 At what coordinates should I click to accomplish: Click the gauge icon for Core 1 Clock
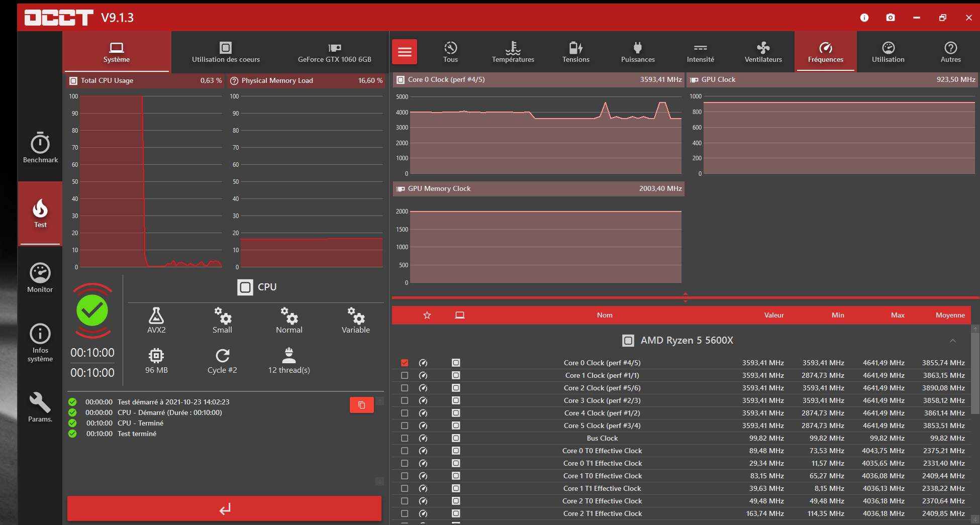423,375
